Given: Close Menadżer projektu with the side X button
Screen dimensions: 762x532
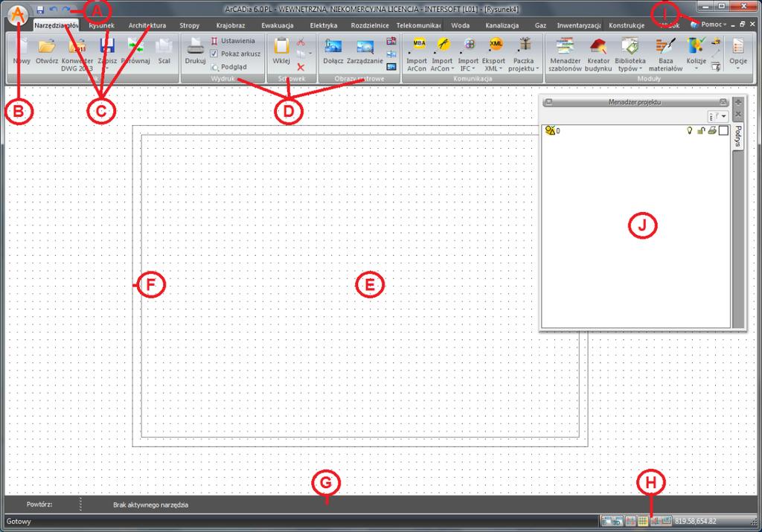Looking at the screenshot, I should click(x=738, y=114).
